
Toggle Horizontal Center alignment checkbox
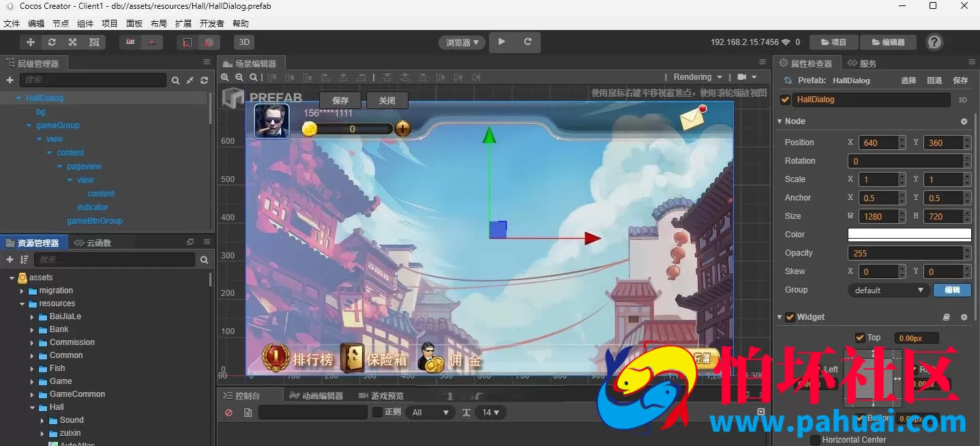[816, 440]
